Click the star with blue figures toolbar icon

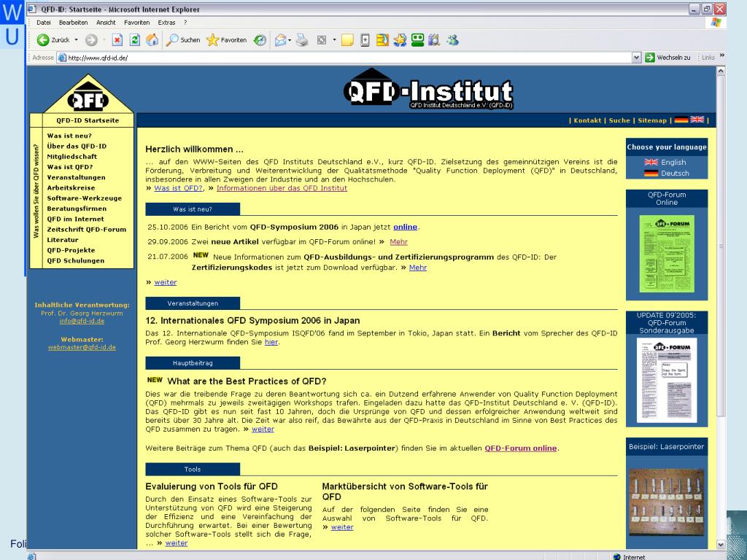(x=400, y=40)
